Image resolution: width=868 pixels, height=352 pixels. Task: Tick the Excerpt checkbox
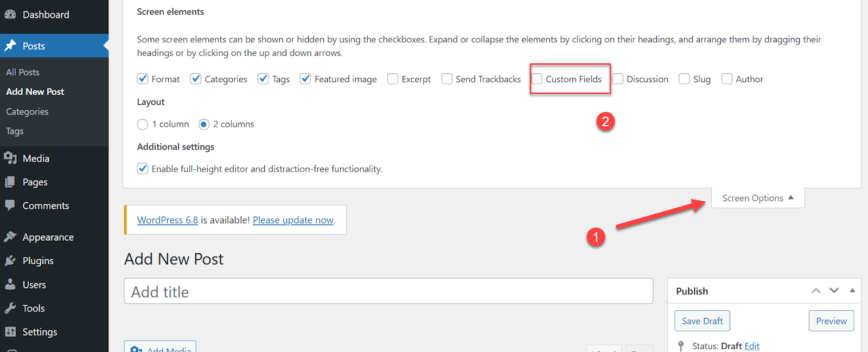pos(393,79)
